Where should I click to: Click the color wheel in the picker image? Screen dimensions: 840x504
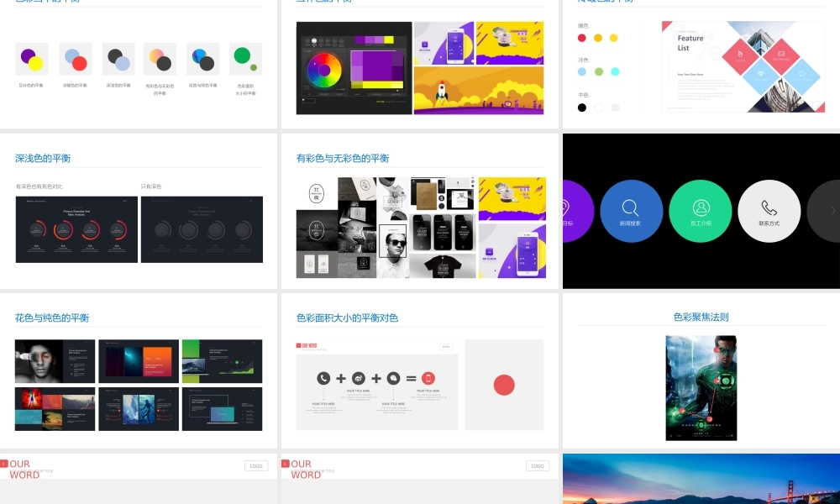[323, 71]
